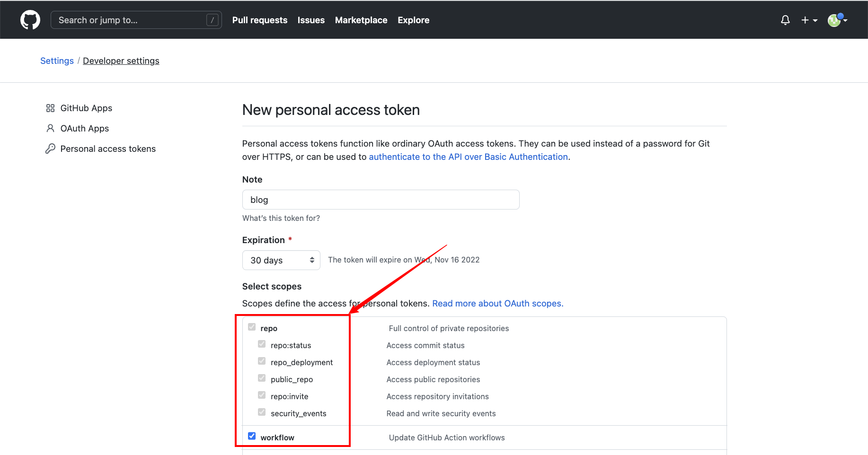Click the Personal access tokens key icon
Image resolution: width=868 pixels, height=455 pixels.
[50, 149]
